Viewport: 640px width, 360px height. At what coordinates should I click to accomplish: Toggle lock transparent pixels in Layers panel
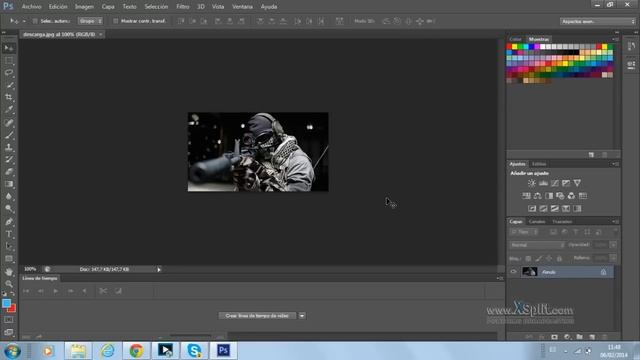[x=528, y=258]
